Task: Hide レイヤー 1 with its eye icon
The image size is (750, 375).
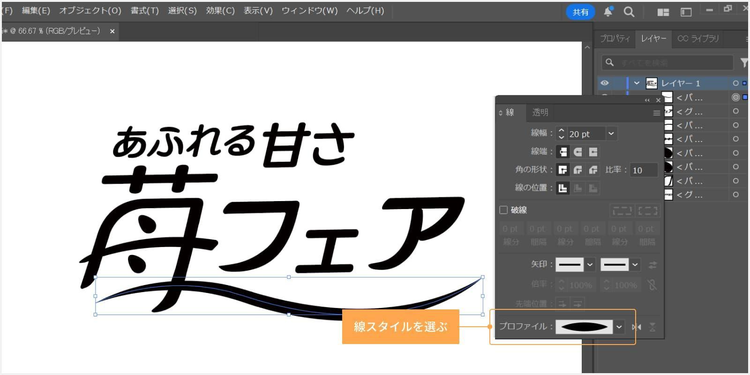Action: (605, 83)
